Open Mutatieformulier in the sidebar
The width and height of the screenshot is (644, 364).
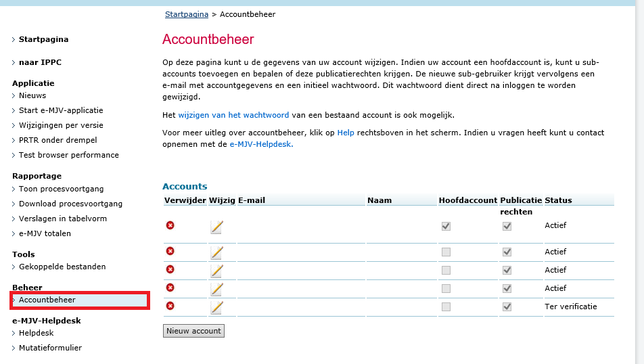click(50, 348)
